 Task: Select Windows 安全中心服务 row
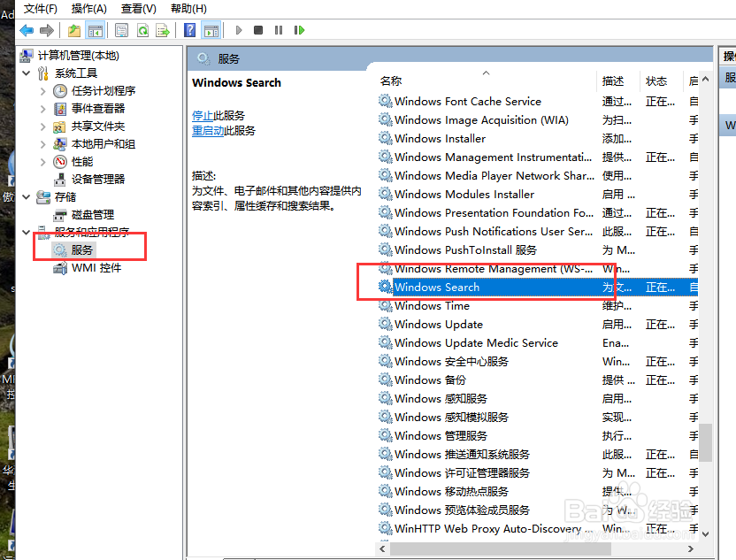pyautogui.click(x=538, y=362)
